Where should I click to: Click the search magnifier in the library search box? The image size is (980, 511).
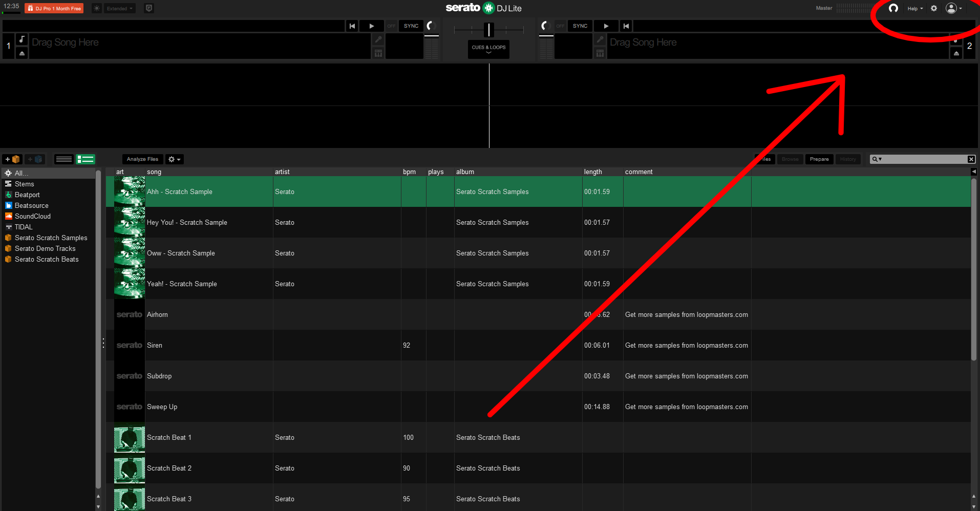[875, 159]
